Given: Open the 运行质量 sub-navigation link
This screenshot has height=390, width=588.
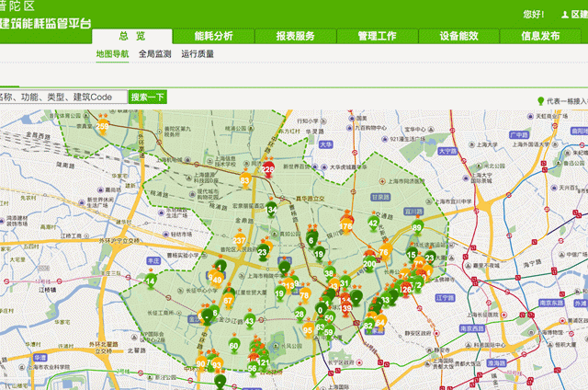Looking at the screenshot, I should tap(198, 54).
